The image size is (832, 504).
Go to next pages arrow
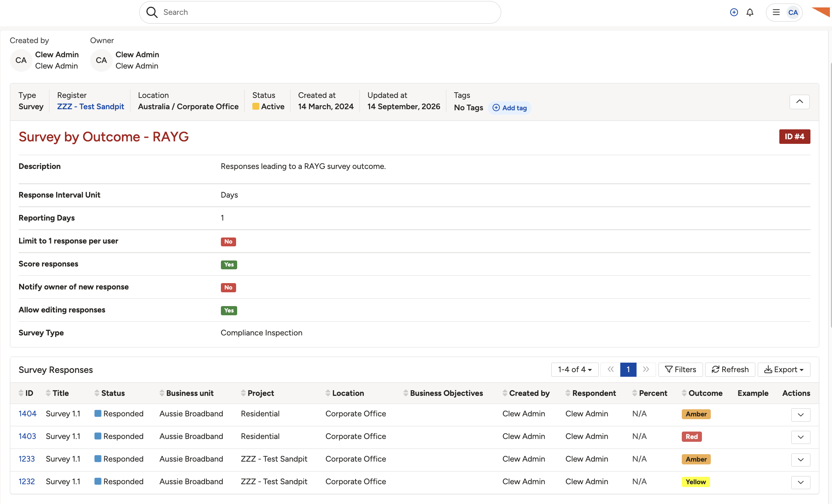point(646,370)
